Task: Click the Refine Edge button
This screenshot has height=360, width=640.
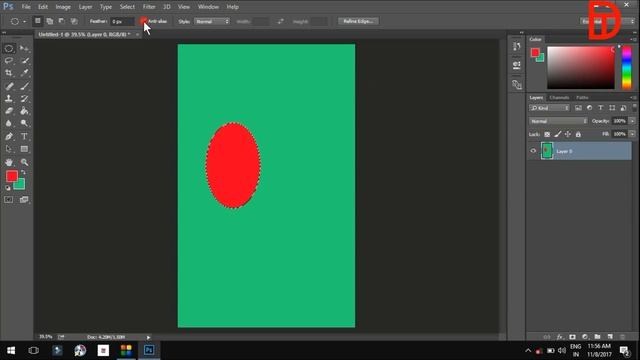Action: tap(358, 21)
